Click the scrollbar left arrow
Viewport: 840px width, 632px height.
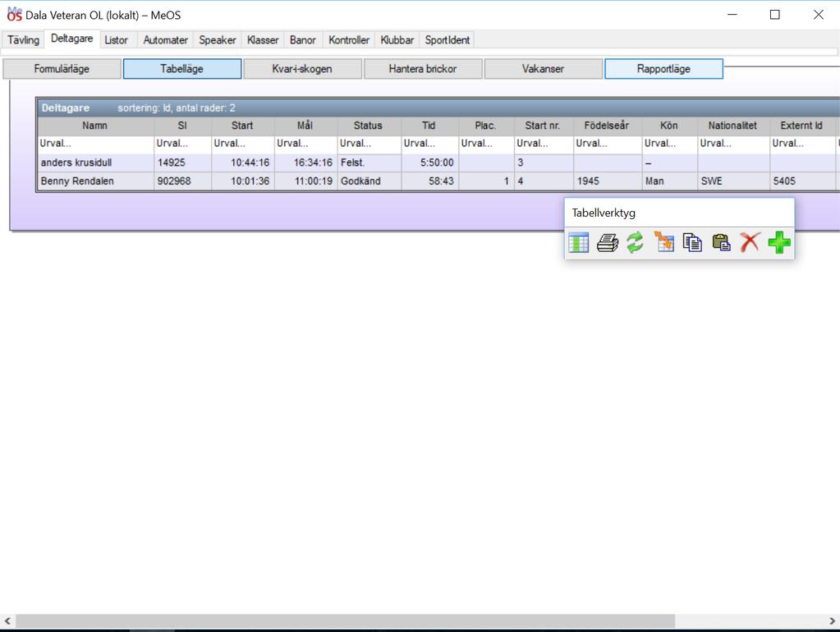click(7, 621)
